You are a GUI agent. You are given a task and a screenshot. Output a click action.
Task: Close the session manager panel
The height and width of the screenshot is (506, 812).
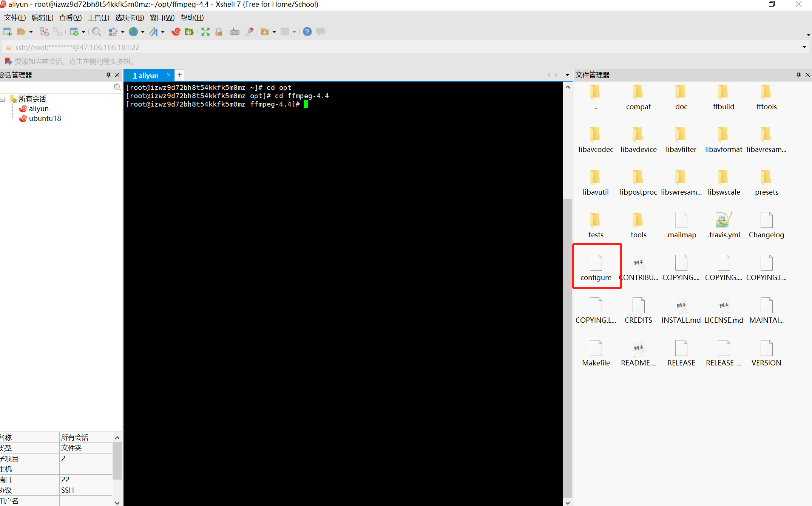click(117, 75)
